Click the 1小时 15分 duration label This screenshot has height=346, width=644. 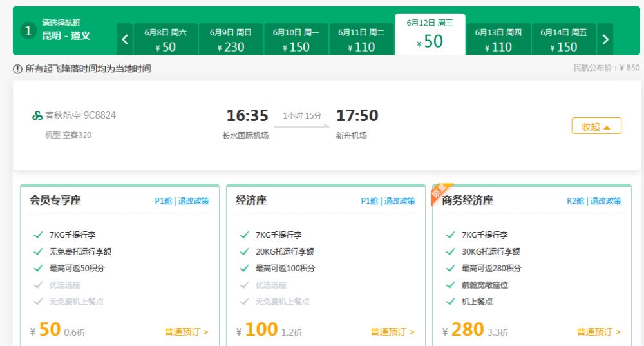tap(302, 116)
